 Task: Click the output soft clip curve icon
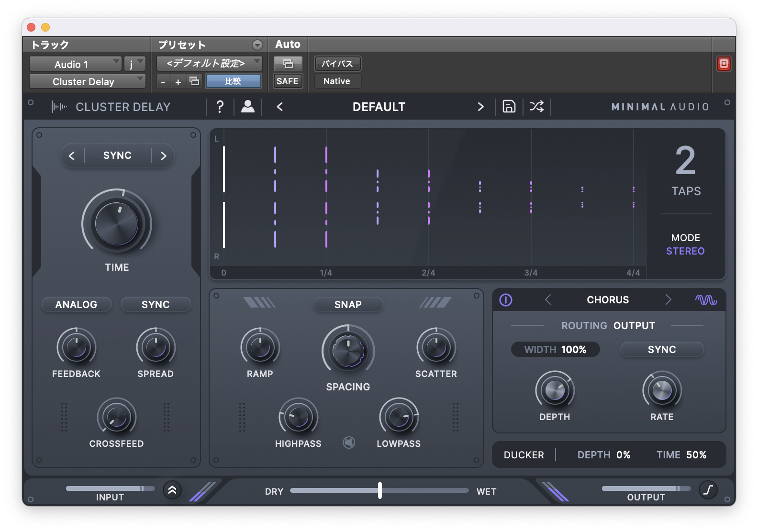(x=708, y=490)
